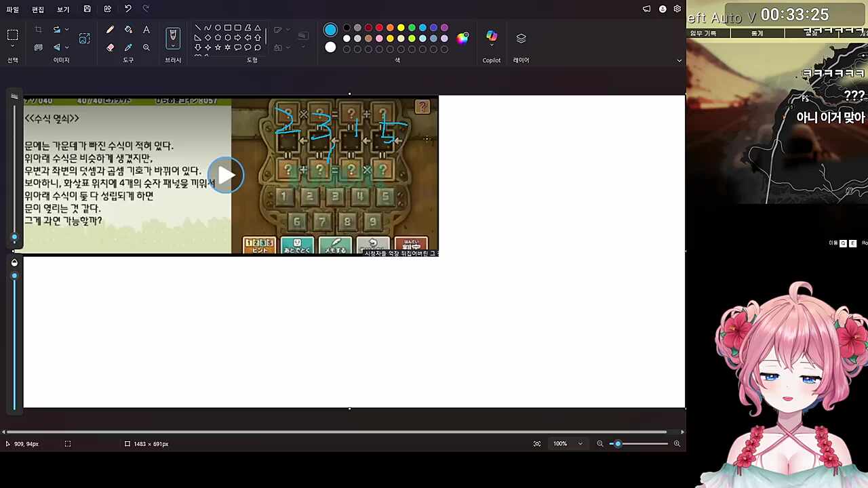The height and width of the screenshot is (488, 868).
Task: Pick the bright red color swatch
Action: (379, 28)
